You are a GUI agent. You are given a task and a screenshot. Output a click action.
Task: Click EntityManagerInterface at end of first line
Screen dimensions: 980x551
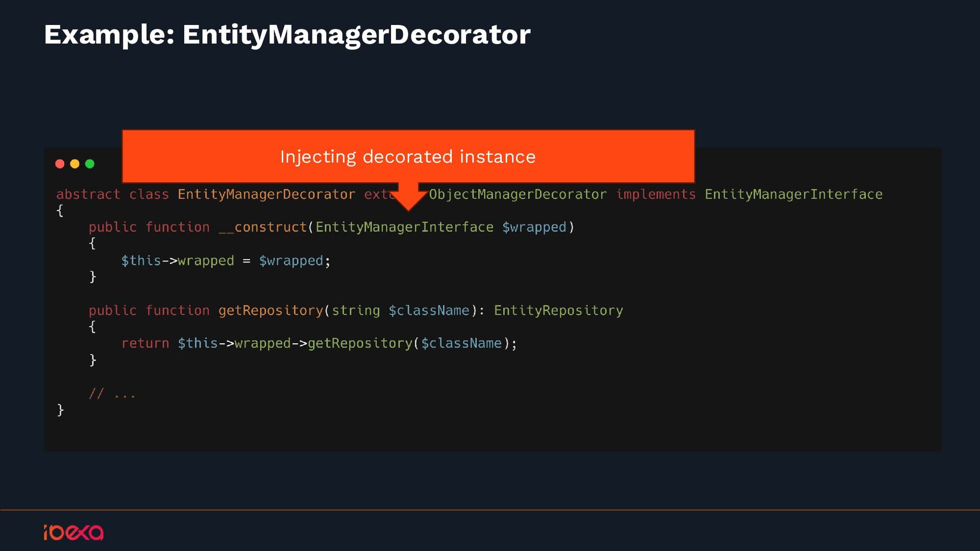[793, 194]
